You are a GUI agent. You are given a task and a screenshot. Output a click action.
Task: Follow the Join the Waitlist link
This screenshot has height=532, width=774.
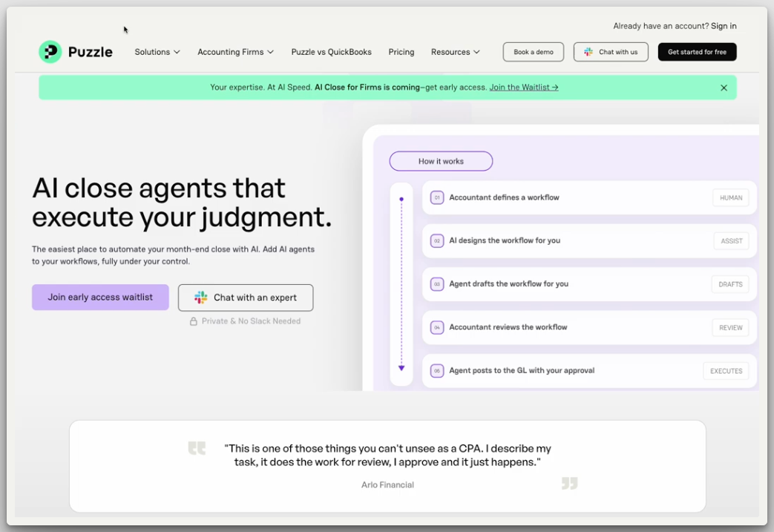click(524, 88)
